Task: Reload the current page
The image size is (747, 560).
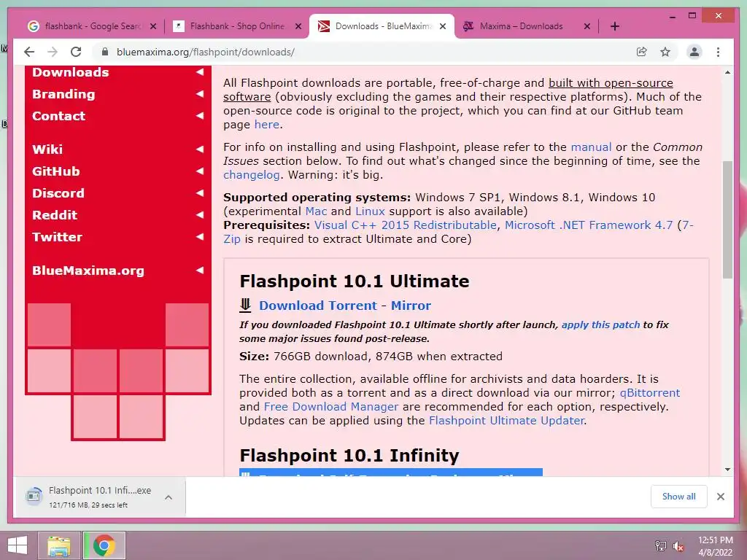Action: (x=76, y=52)
